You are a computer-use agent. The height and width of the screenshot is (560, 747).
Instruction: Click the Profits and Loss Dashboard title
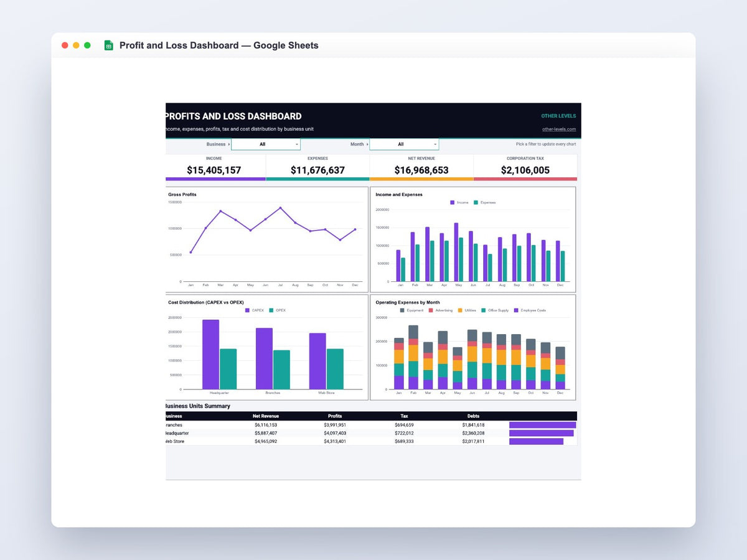(x=233, y=116)
